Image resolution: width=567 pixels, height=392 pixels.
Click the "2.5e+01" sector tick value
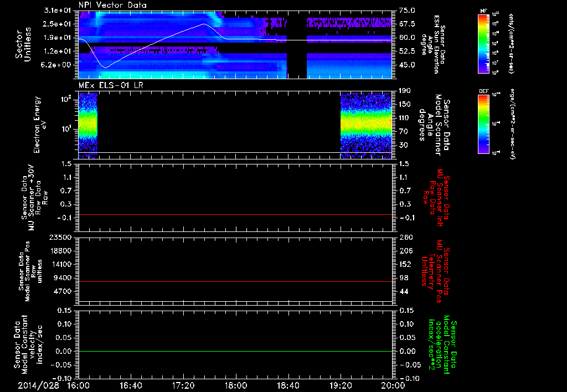[58, 24]
